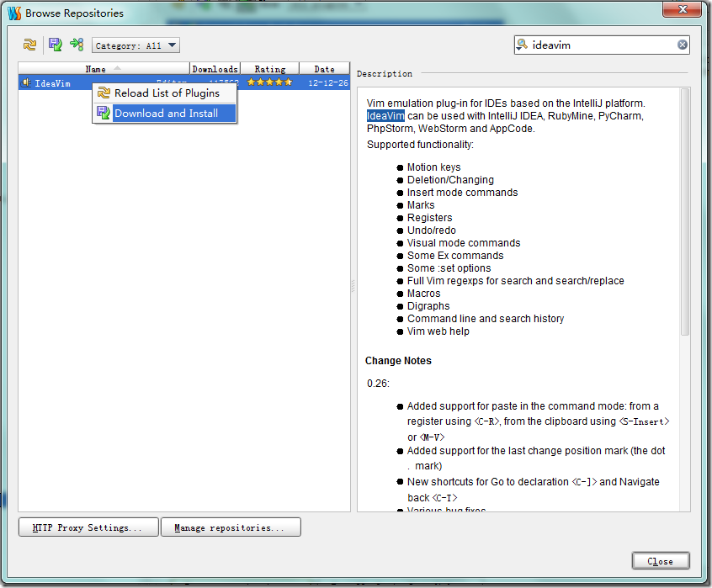Click the Reload List of Plugins menu icon

[x=104, y=93]
